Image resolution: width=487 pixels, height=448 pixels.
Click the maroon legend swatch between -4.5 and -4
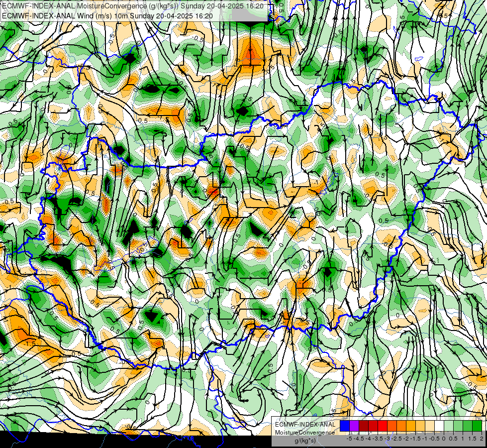click(364, 426)
